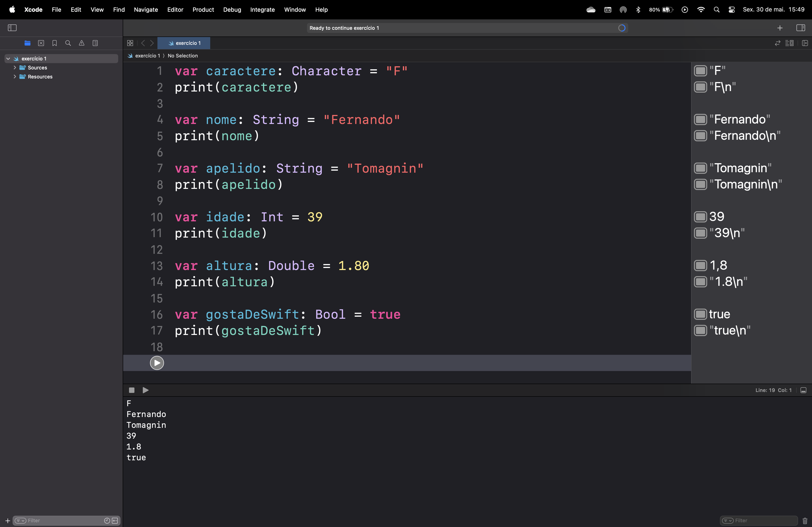Open the Editor menu
This screenshot has width=812, height=527.
[175, 9]
